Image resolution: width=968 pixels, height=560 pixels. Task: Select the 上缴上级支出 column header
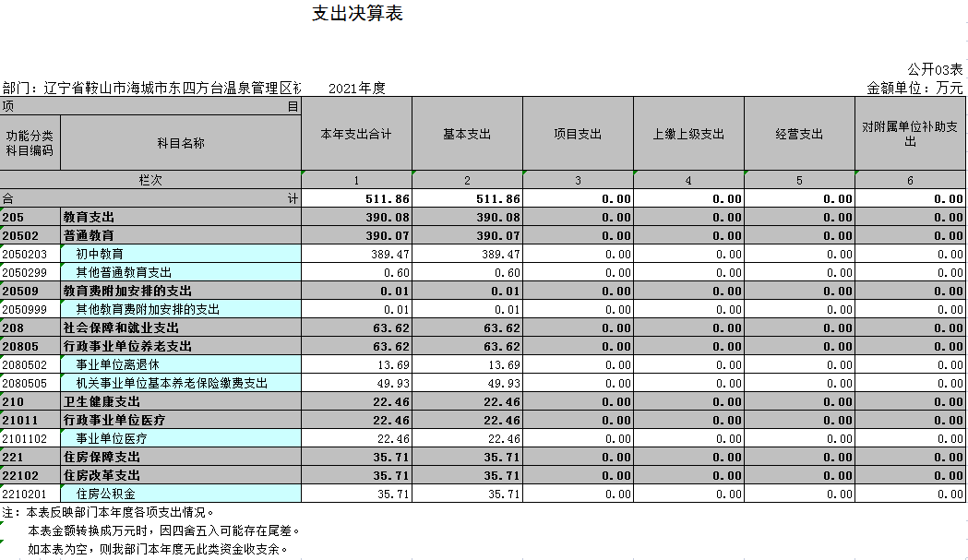pos(688,134)
